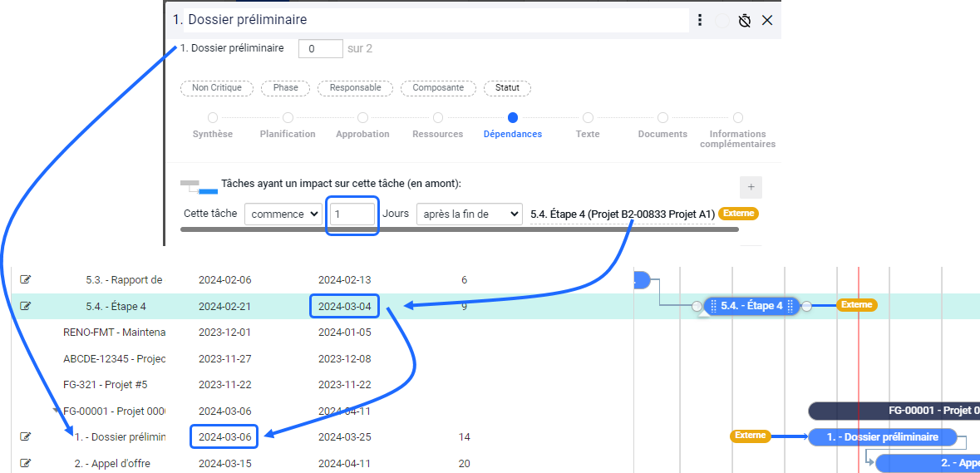This screenshot has height=473, width=980.
Task: Click edit icon for row 5.4 Étape 4
Action: point(26,306)
